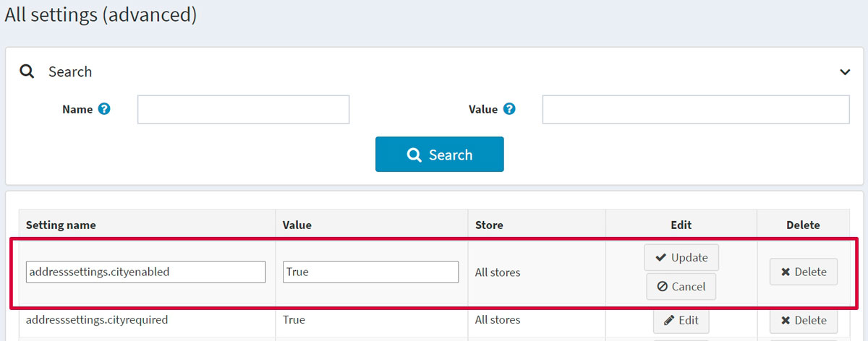Select the addresssettings.cityrequired name cell

pos(97,320)
